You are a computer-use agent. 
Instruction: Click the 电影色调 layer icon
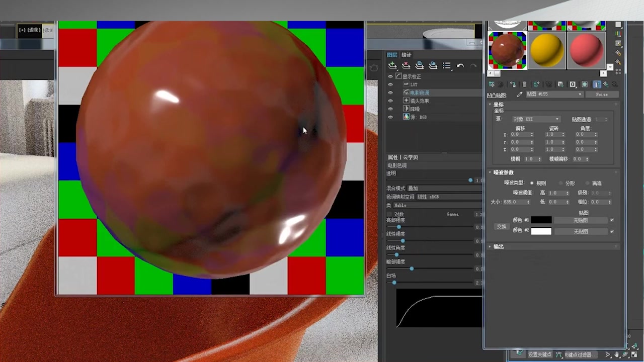(x=407, y=93)
